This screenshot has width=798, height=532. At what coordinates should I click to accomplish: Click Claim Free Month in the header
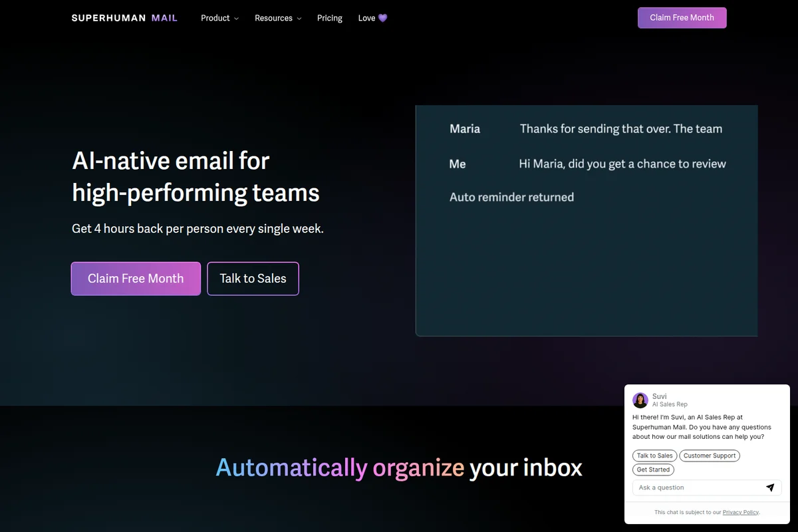[x=682, y=17]
